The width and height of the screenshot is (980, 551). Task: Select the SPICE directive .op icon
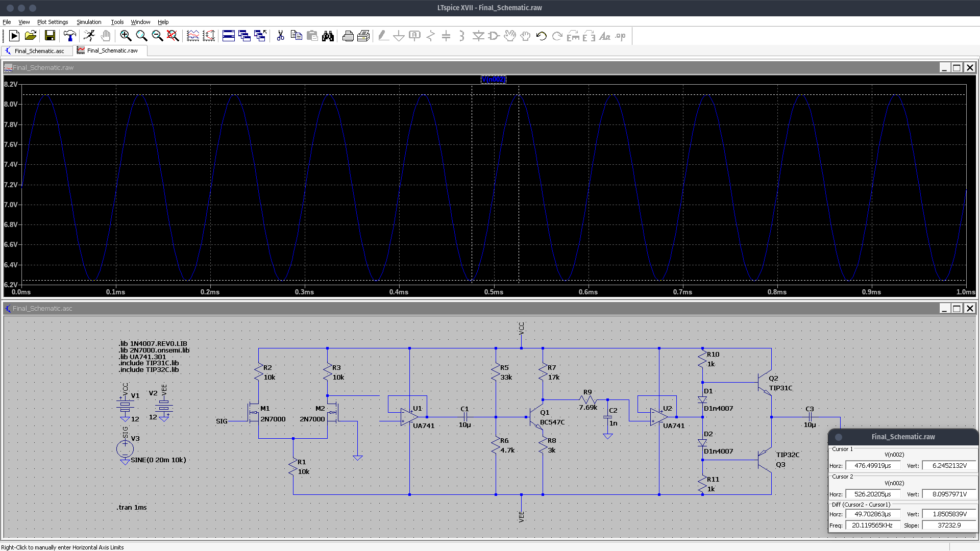point(621,36)
